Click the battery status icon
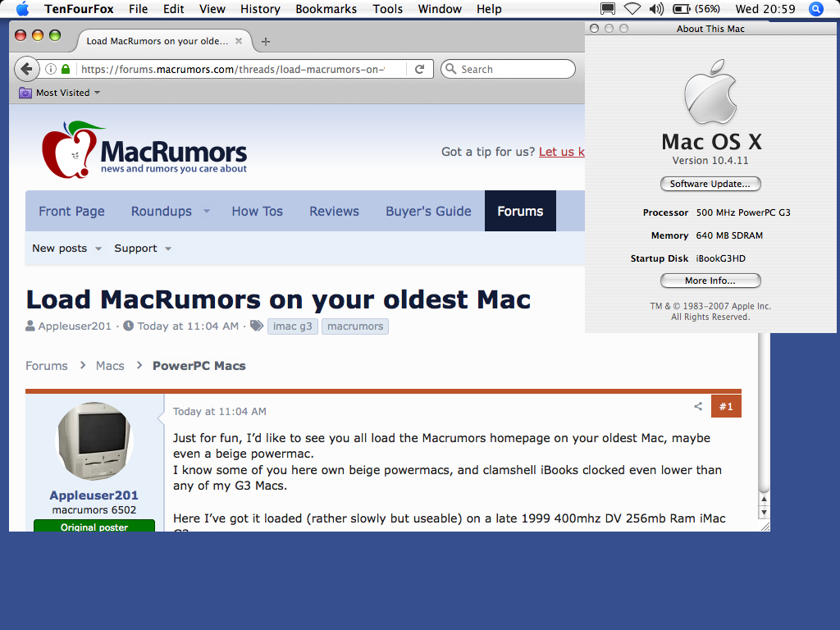This screenshot has width=840, height=630. [x=682, y=9]
